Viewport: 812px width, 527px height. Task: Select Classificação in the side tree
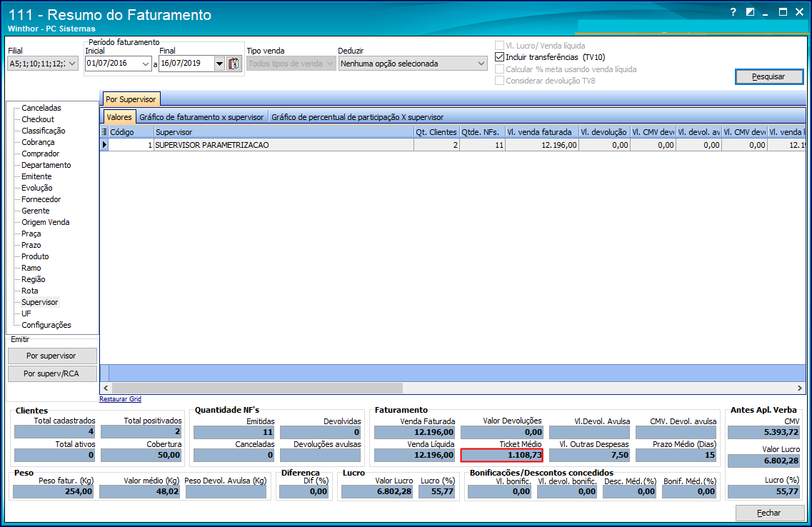[x=44, y=131]
